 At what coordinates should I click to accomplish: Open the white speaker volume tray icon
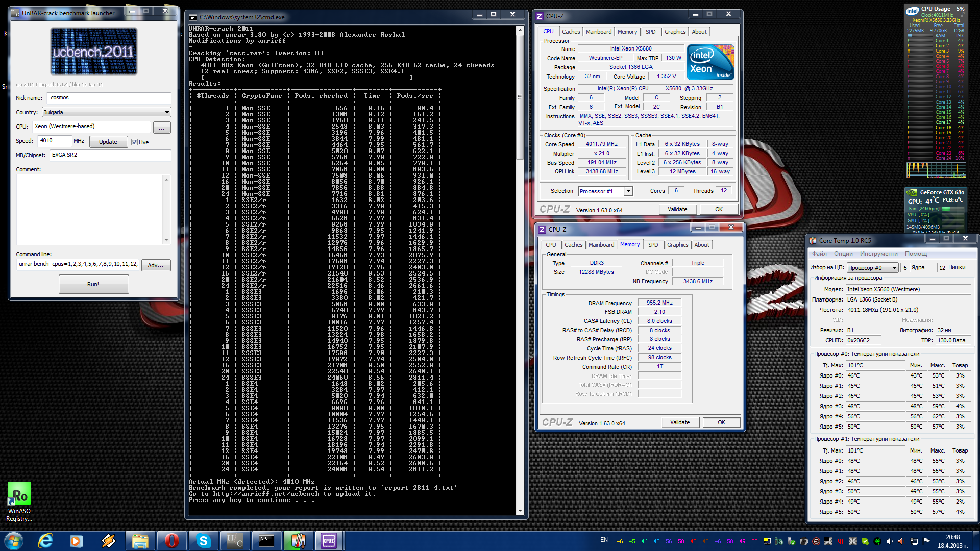click(890, 541)
